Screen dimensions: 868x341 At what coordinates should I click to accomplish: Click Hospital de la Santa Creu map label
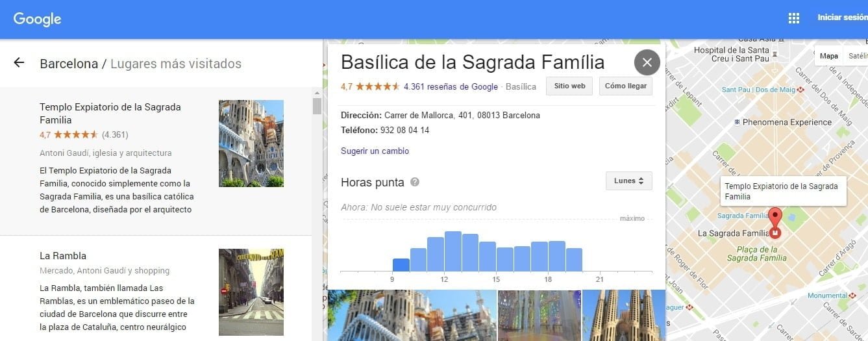pos(731,54)
